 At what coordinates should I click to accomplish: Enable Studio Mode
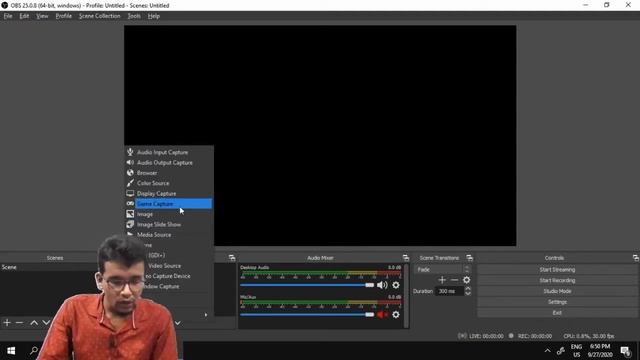pyautogui.click(x=557, y=291)
